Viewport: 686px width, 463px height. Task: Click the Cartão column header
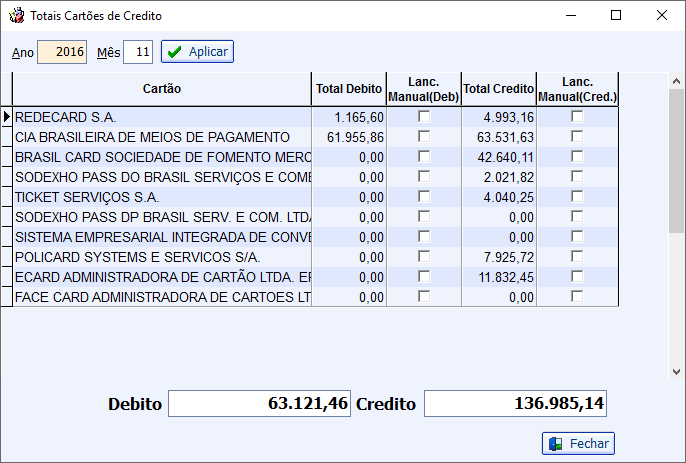pyautogui.click(x=162, y=89)
